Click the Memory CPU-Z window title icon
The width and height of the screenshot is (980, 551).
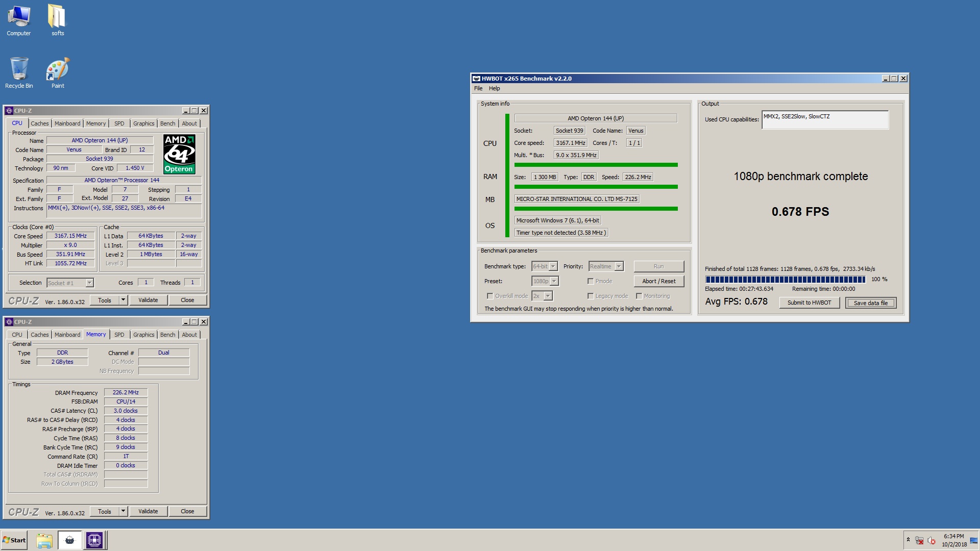tap(9, 322)
